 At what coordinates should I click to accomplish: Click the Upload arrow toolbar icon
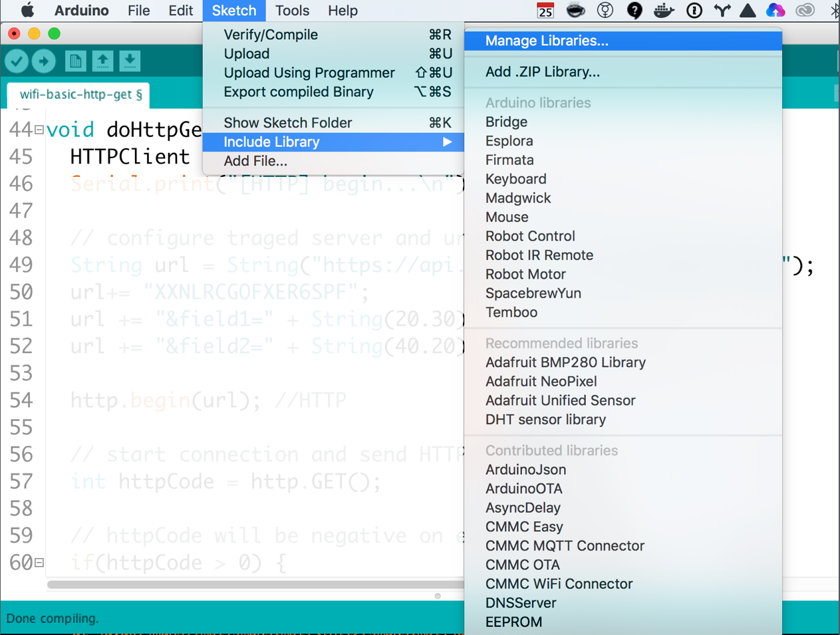coord(44,61)
